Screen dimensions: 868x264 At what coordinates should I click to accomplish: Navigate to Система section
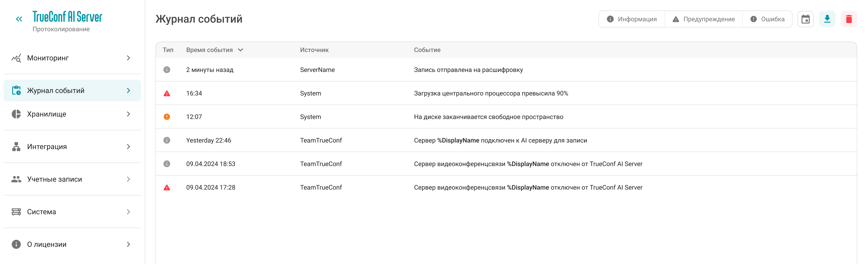pyautogui.click(x=72, y=212)
